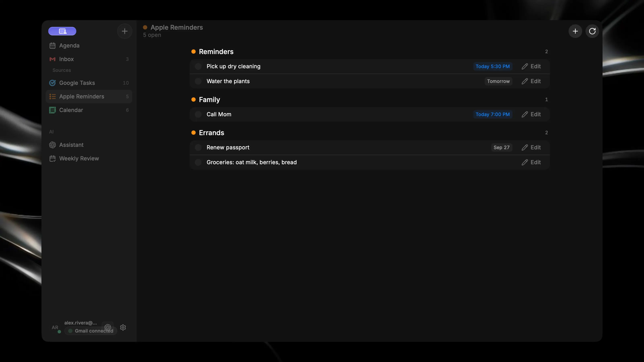Open the Calendar source
The width and height of the screenshot is (644, 362).
coord(89,110)
